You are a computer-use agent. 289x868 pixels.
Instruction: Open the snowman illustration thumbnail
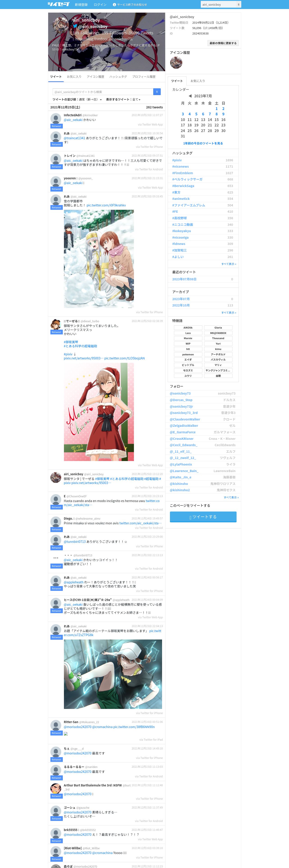99,259
